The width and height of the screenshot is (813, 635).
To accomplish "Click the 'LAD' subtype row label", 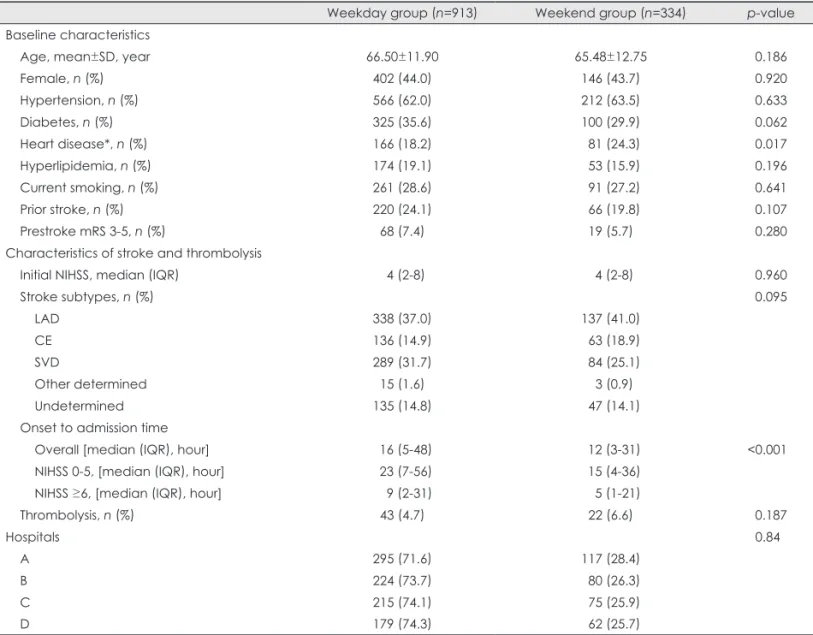I will pyautogui.click(x=47, y=318).
